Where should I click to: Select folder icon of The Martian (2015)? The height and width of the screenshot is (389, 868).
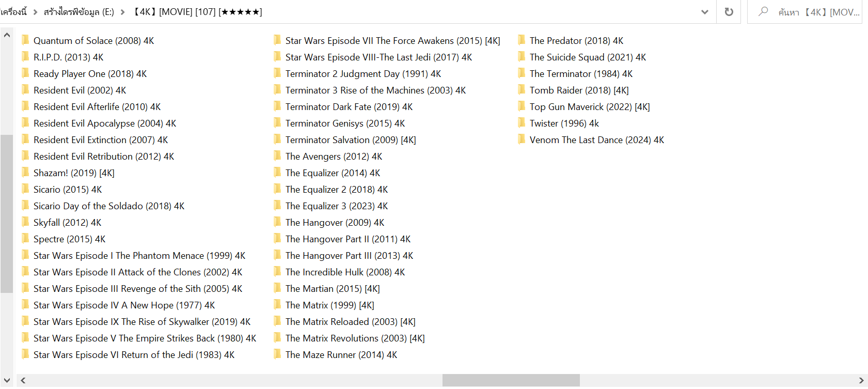pyautogui.click(x=277, y=288)
